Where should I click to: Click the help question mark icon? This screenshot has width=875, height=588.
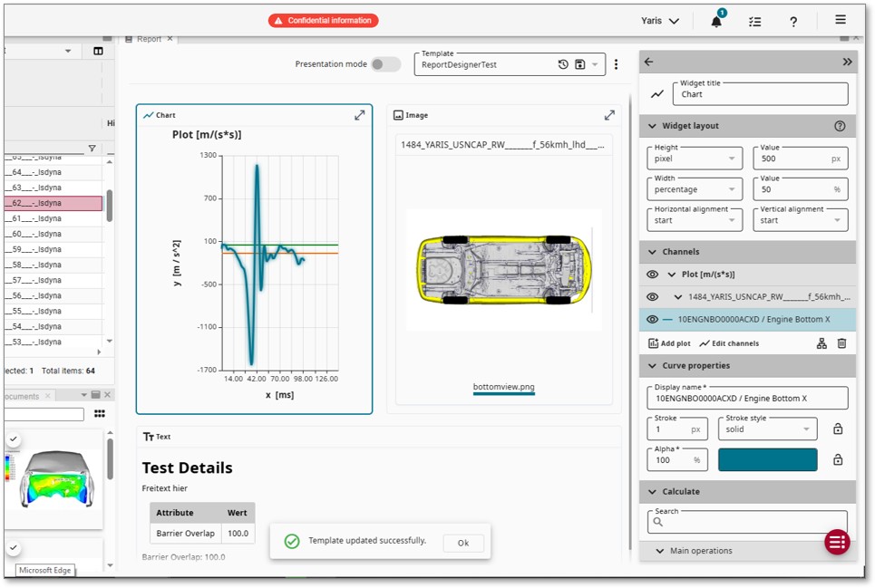click(x=793, y=22)
